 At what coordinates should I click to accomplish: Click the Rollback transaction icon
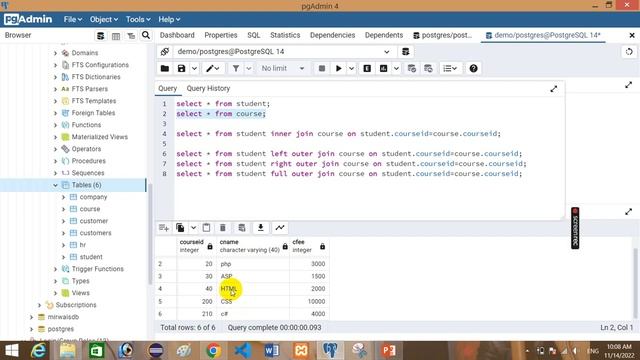(x=428, y=69)
